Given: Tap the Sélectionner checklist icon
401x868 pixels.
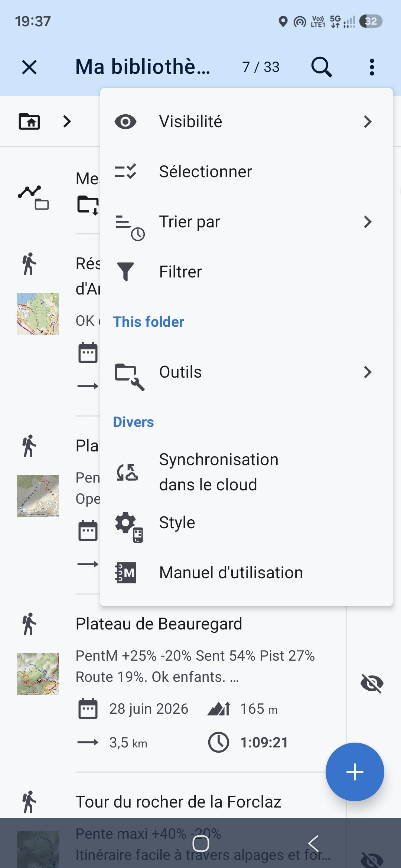Looking at the screenshot, I should [x=125, y=171].
